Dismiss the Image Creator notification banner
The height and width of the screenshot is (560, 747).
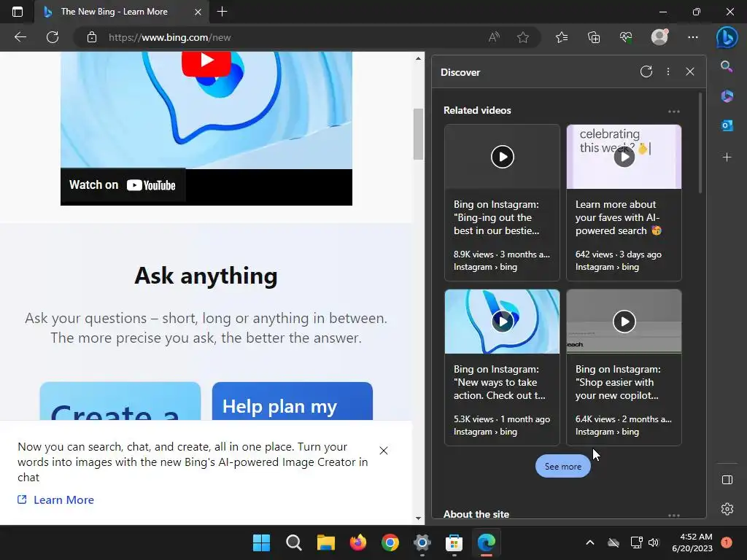[x=384, y=451]
